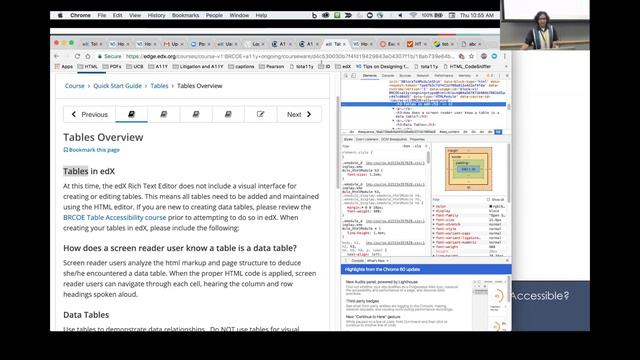
Task: Close DevTools with the X icon
Action: (507, 76)
